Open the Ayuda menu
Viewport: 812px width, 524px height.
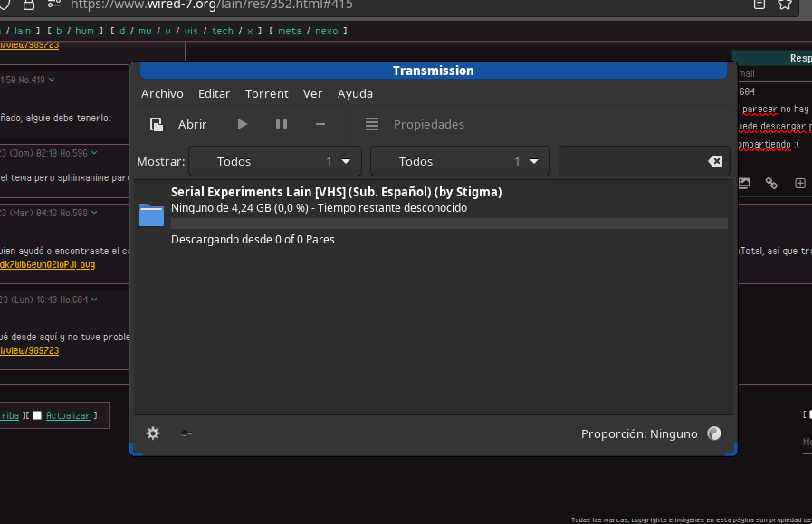click(355, 94)
